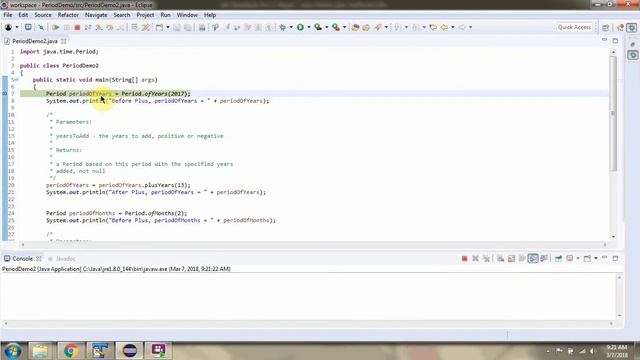Viewport: 640px width, 360px height.
Task: Open the Debug button dropdown arrow
Action: pos(291,27)
